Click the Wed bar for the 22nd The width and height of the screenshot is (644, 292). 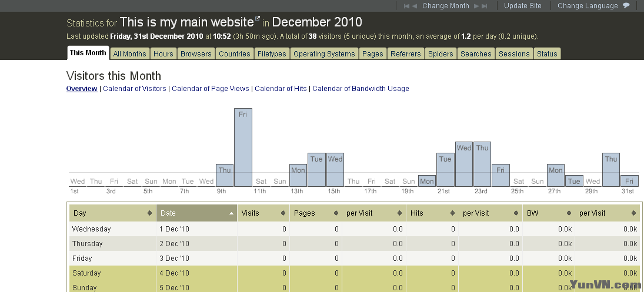pos(464,164)
